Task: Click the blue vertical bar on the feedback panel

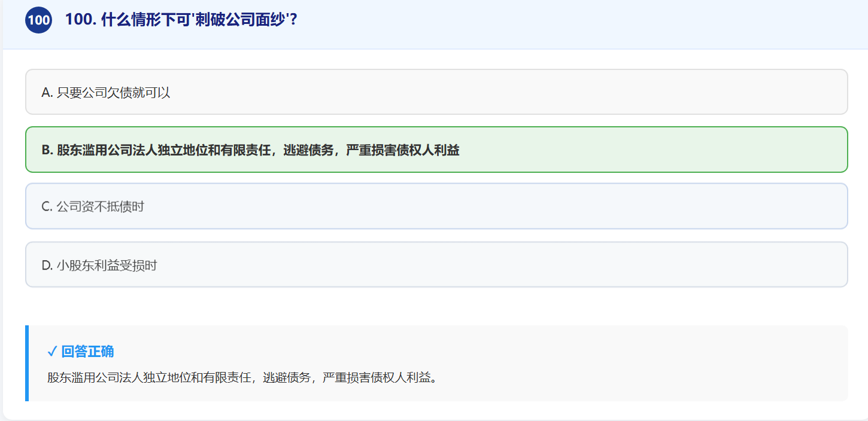Action: click(x=27, y=364)
